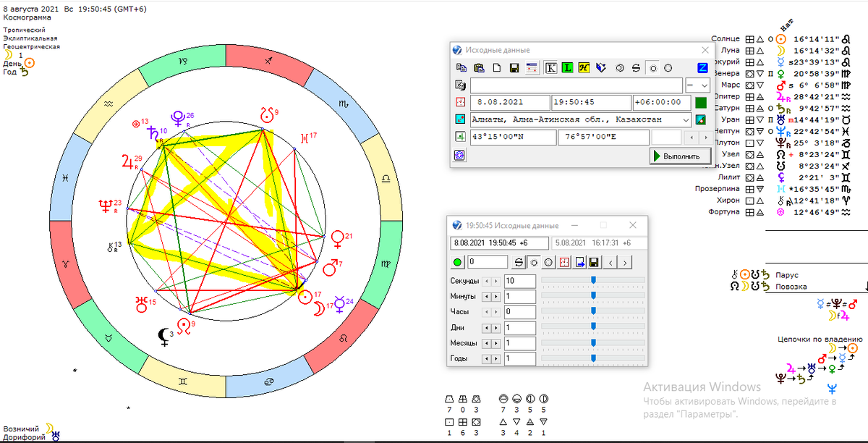This screenshot has height=443, width=868.
Task: Click the Парус label
Action: (786, 275)
